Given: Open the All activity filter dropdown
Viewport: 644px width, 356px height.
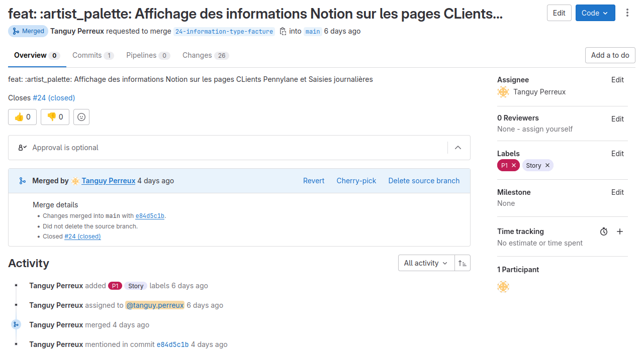Looking at the screenshot, I should click(x=426, y=263).
